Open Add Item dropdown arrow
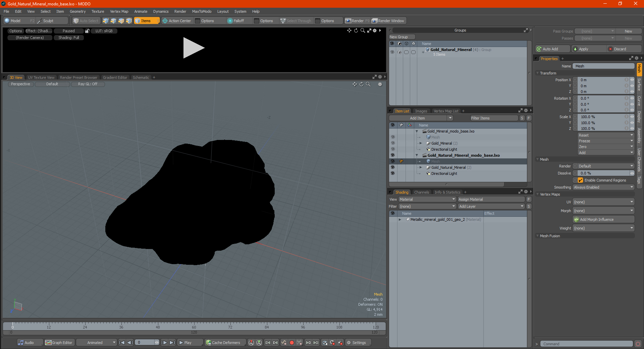Viewport: 644px width, 349px height. pyautogui.click(x=450, y=118)
